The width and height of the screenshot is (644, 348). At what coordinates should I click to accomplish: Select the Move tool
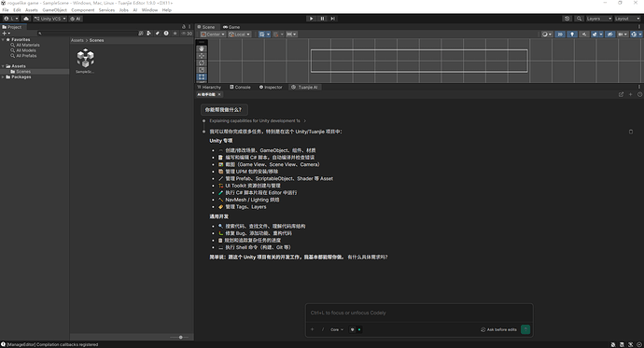point(202,56)
